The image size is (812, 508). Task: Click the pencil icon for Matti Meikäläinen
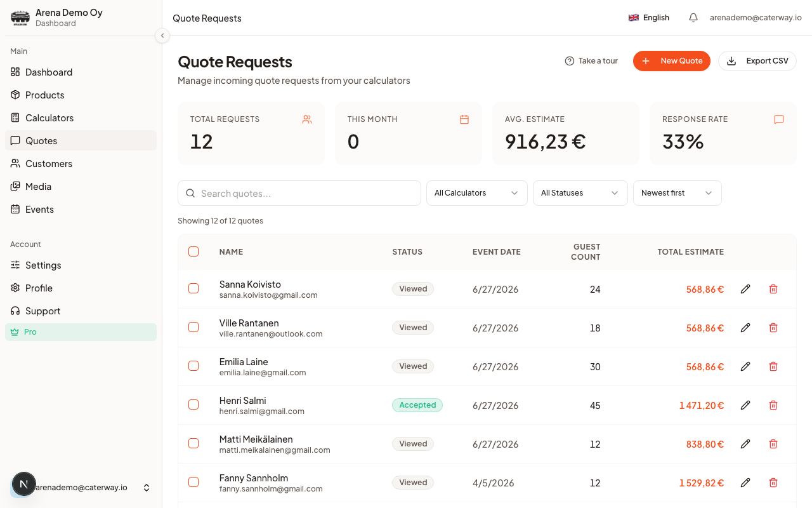point(745,444)
